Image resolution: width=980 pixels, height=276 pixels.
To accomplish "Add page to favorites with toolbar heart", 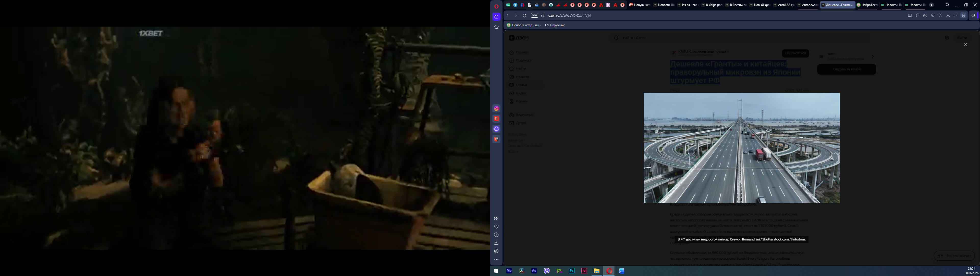I will click(x=940, y=16).
